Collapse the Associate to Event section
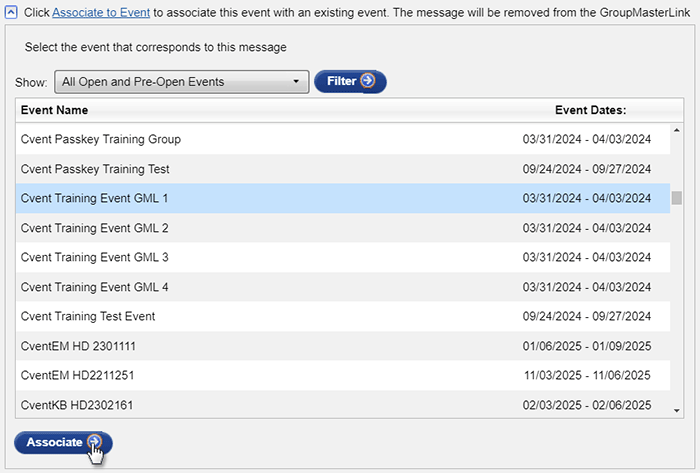 click(11, 11)
